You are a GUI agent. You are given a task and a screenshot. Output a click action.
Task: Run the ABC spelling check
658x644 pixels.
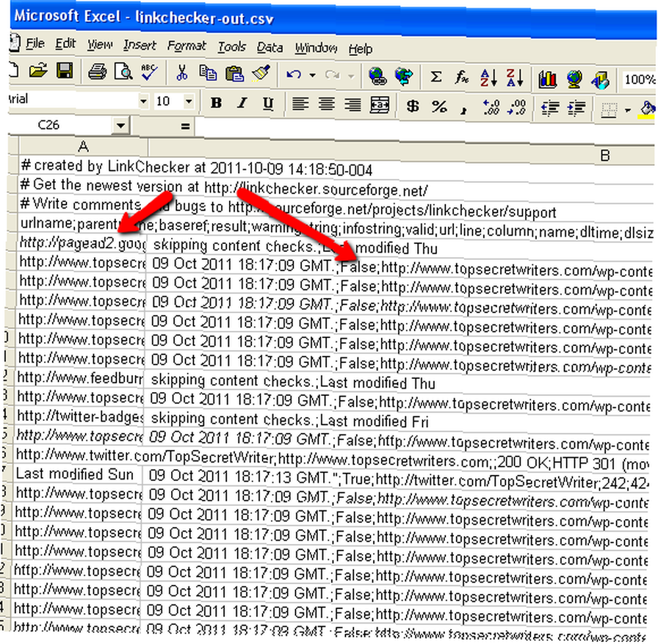(149, 72)
